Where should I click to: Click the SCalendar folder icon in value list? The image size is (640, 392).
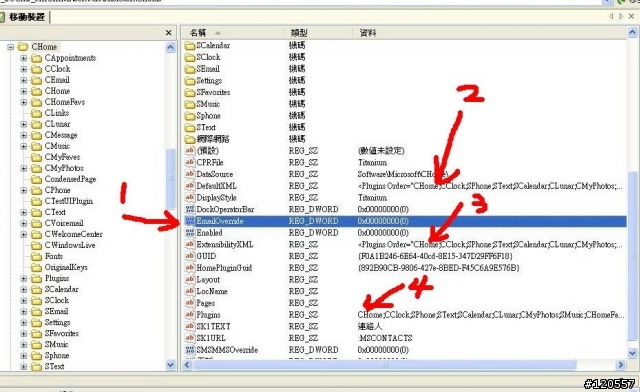190,46
